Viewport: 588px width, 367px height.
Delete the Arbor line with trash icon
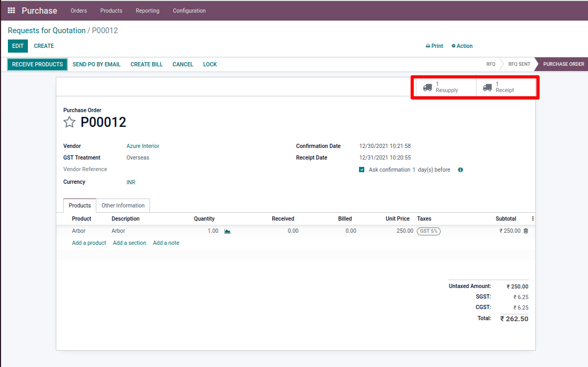click(x=526, y=231)
